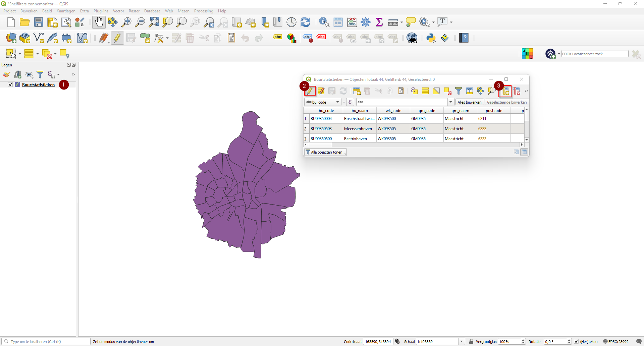Click the Zoom In magnifier tool
Image resolution: width=644 pixels, height=346 pixels.
pyautogui.click(x=126, y=22)
